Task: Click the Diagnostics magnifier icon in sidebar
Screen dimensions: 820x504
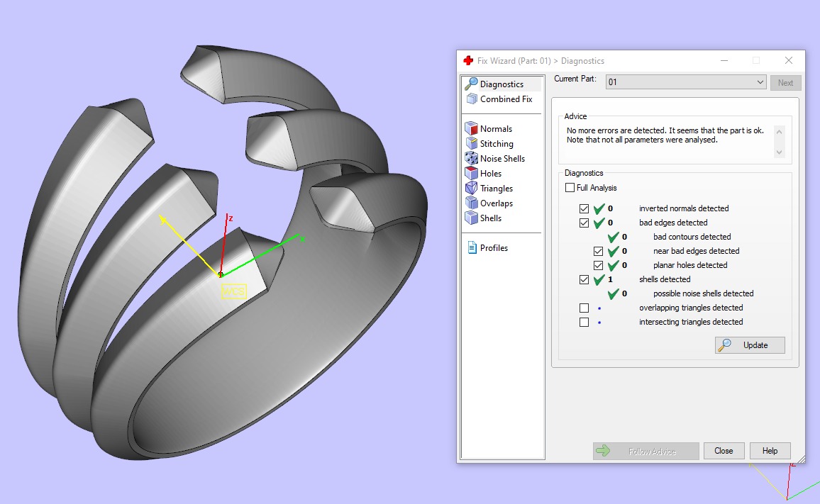Action: [471, 84]
